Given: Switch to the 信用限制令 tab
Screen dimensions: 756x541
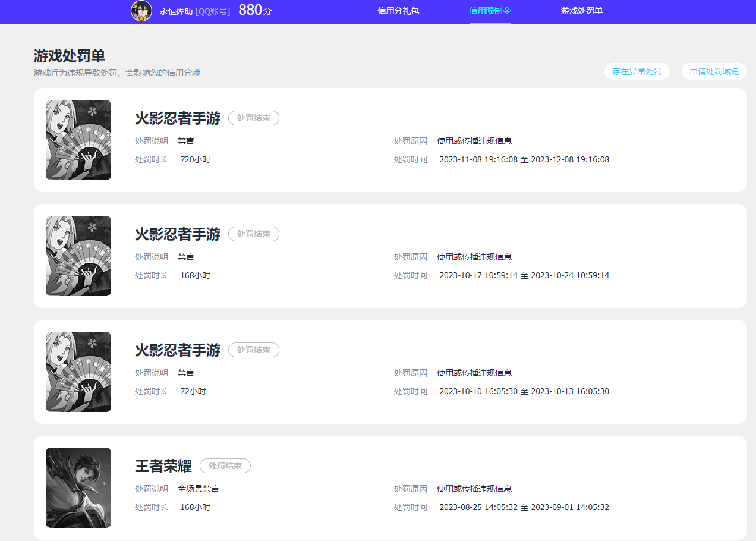Looking at the screenshot, I should (490, 11).
